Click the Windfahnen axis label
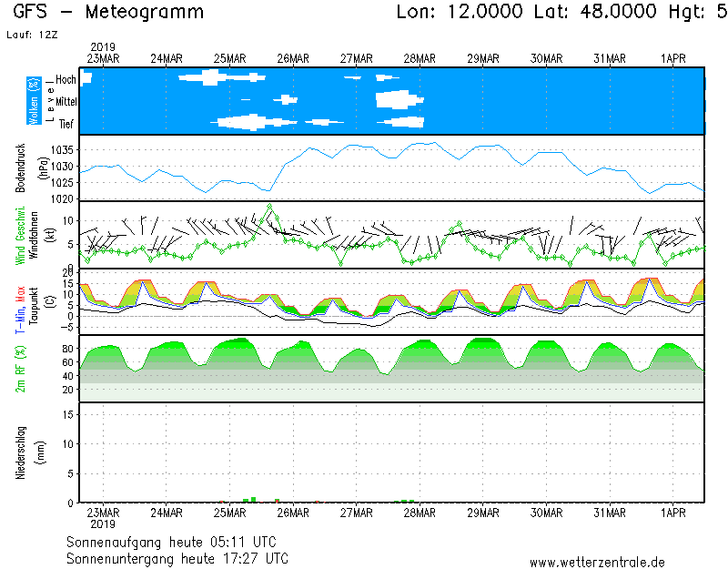728x569 pixels. pos(33,235)
